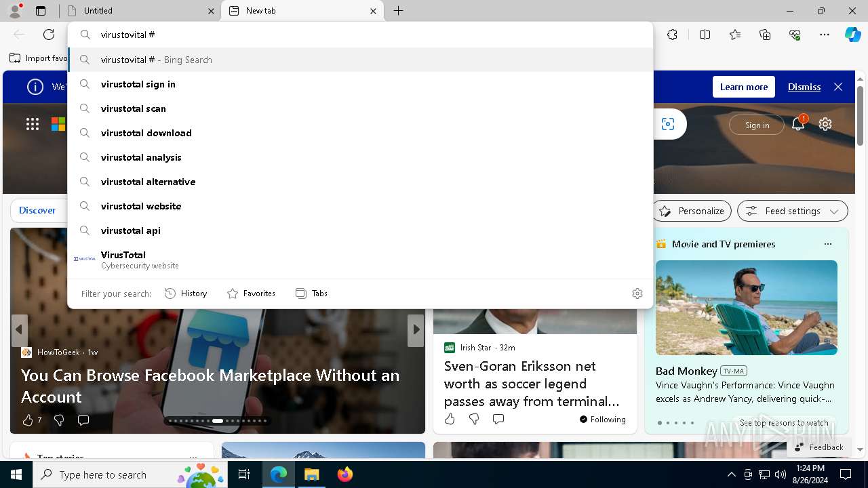Image resolution: width=868 pixels, height=488 pixels.
Task: Open the Feedback button
Action: point(818,447)
